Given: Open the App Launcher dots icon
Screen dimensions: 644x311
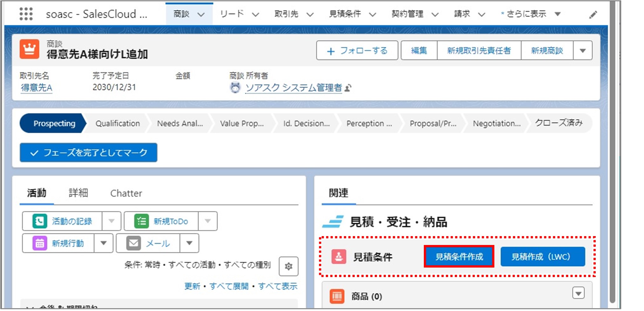Looking at the screenshot, I should (26, 14).
